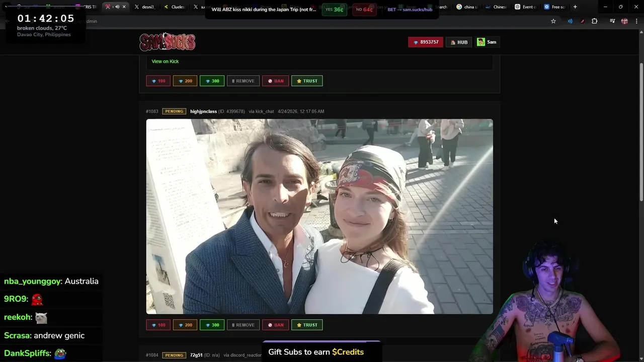Click the 'Scrasa: andrew genic' chat message
The image size is (644, 362).
pos(44,335)
